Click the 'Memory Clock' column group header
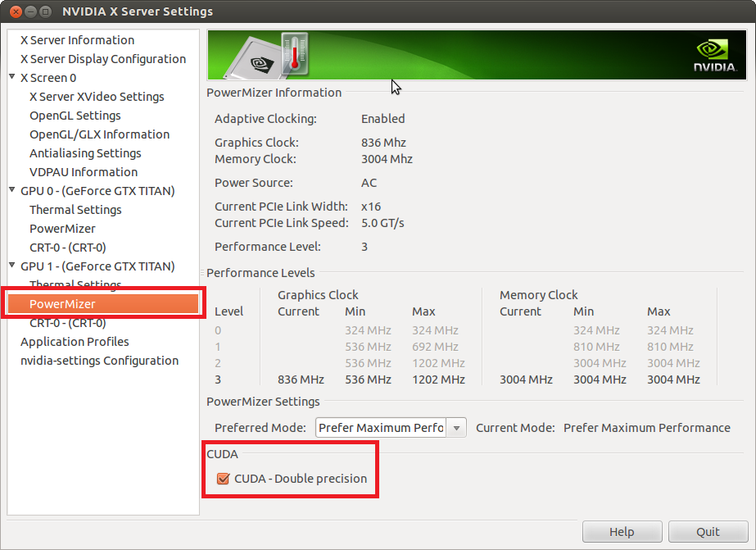Image resolution: width=756 pixels, height=550 pixels. click(539, 295)
